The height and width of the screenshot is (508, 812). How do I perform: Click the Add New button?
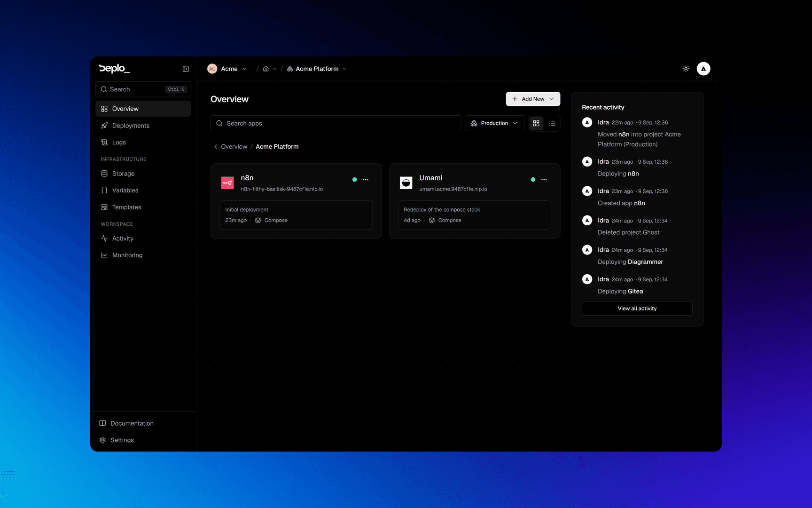(533, 99)
